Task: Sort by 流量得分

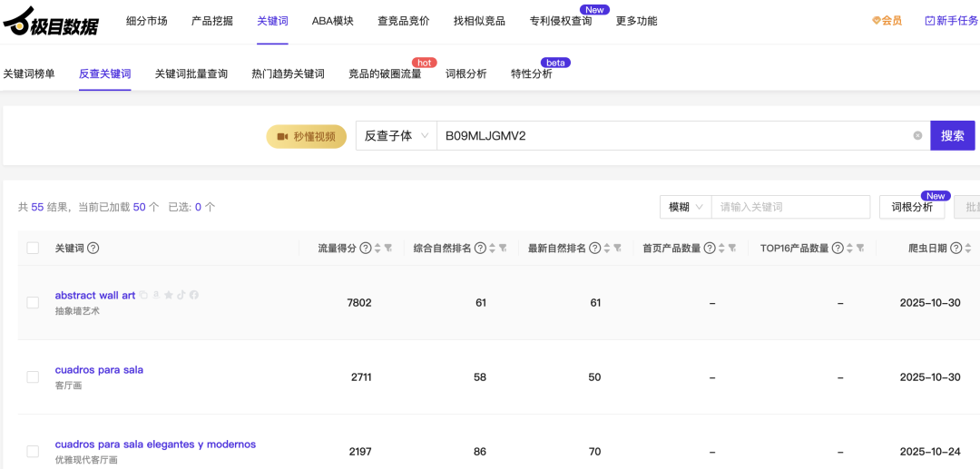Action: (377, 248)
